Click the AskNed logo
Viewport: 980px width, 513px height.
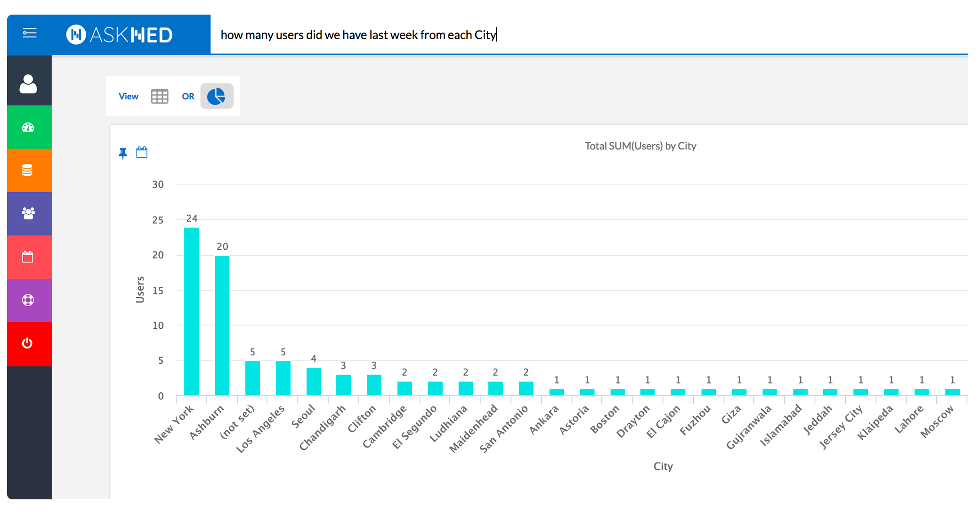coord(120,34)
